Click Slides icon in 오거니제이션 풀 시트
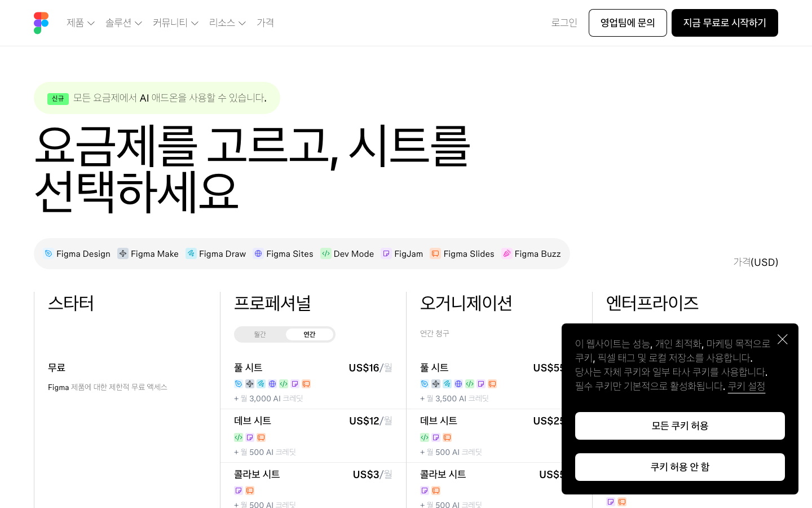812x508 pixels. [x=492, y=384]
